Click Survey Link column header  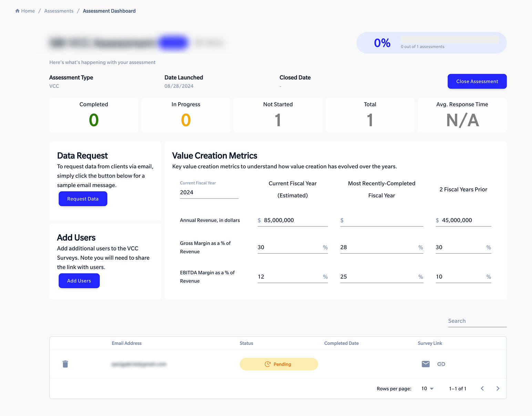click(430, 343)
